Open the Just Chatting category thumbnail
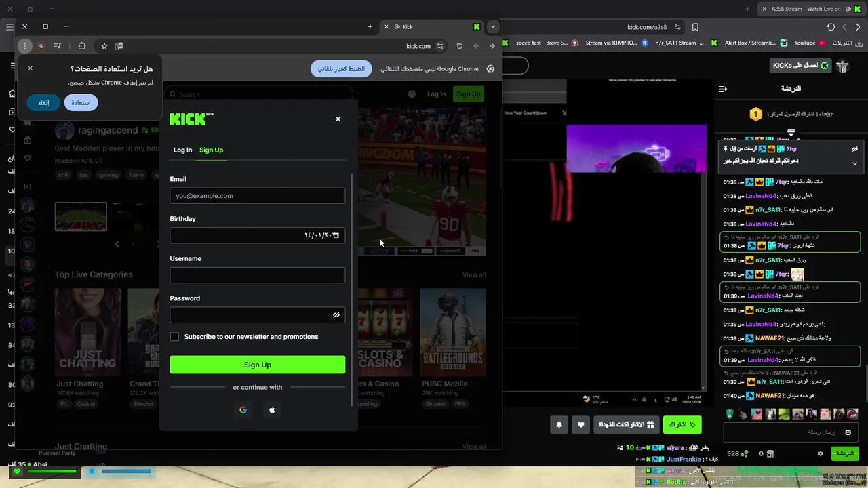Image resolution: width=868 pixels, height=488 pixels. point(87,332)
